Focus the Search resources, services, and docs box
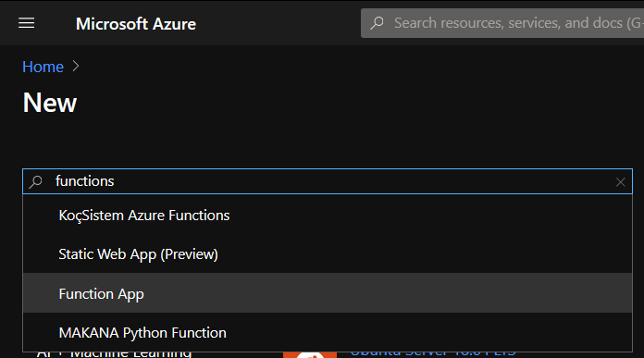Screen dimensions: 644x358 point(502,23)
